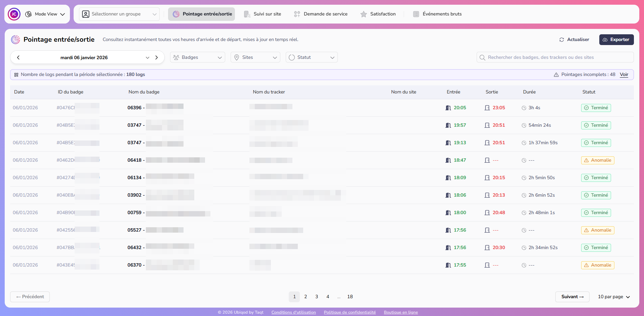Open the Badges filter dropdown
The width and height of the screenshot is (644, 316).
click(x=197, y=57)
